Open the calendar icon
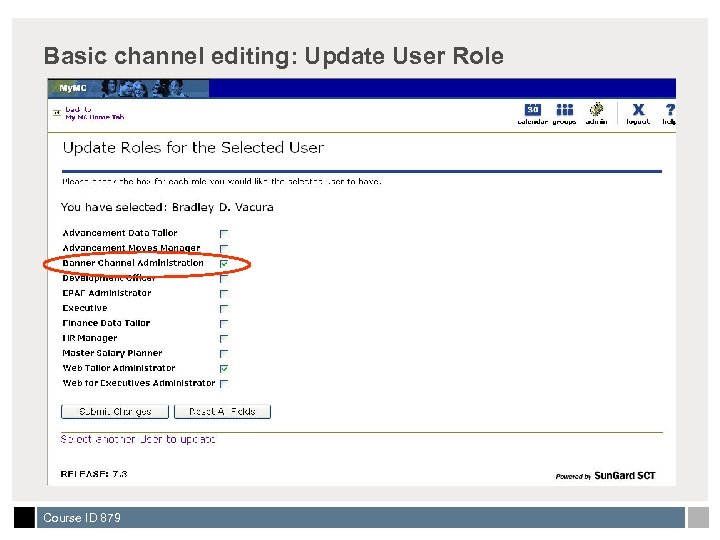 (533, 110)
